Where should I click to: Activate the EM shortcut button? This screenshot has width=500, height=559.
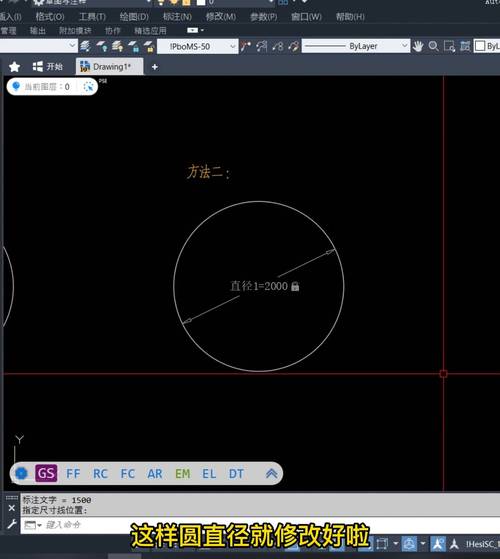(x=182, y=474)
